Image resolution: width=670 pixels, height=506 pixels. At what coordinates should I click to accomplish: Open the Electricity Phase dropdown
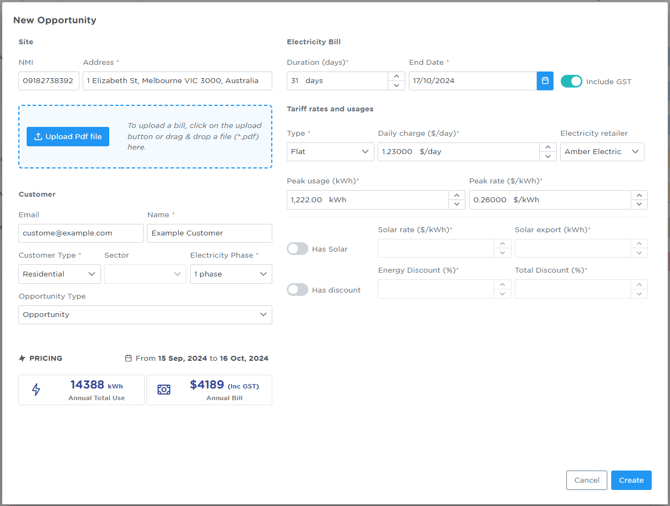[x=231, y=274]
